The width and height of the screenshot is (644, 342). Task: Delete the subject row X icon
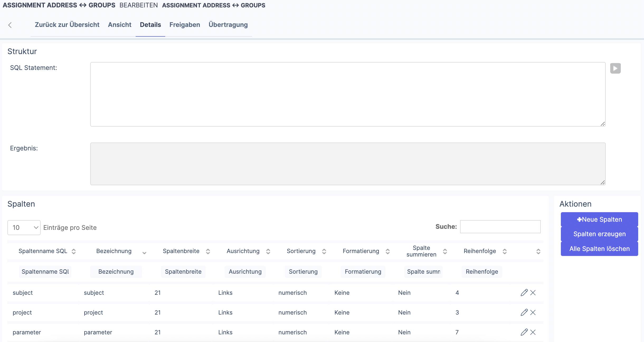[x=533, y=293]
